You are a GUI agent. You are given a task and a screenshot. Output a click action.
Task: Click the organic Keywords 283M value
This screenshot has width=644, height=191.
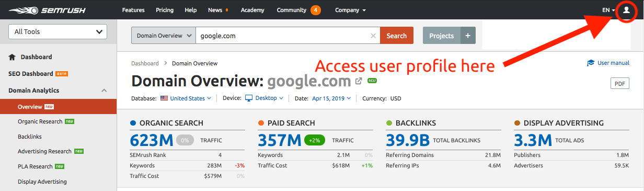pyautogui.click(x=214, y=165)
